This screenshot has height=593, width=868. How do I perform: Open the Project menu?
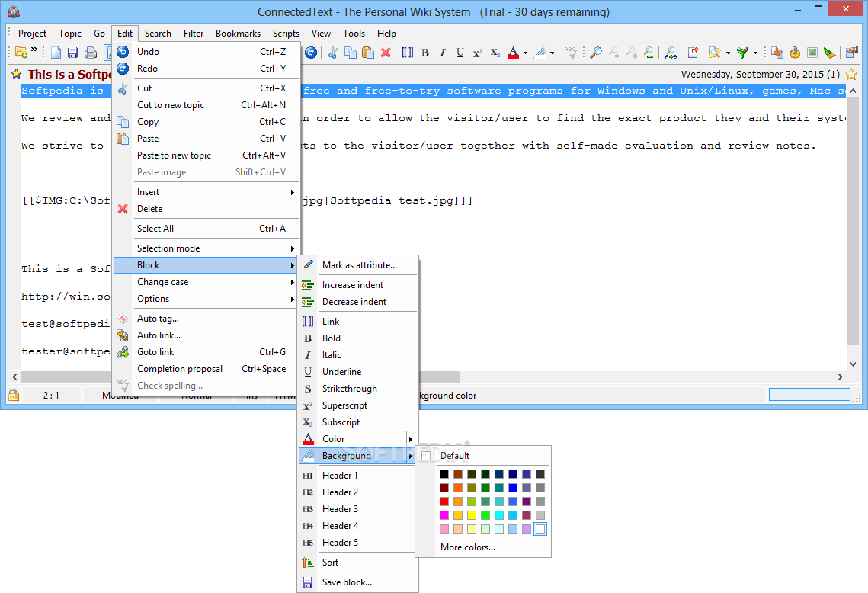pyautogui.click(x=32, y=34)
